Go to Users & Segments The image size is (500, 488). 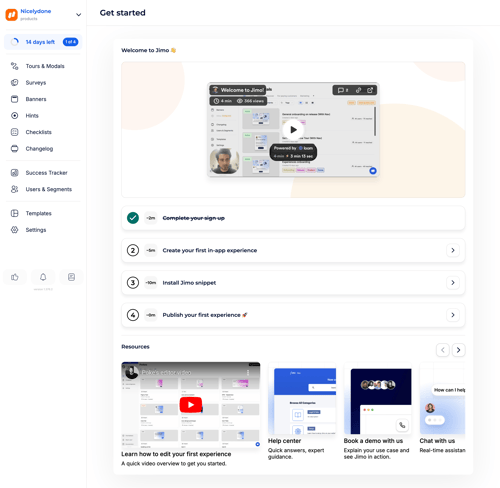[x=43, y=189]
